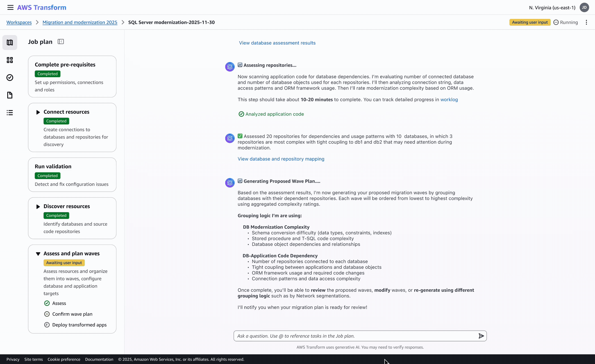Open View database assessment results
This screenshot has width=595, height=364.
277,43
